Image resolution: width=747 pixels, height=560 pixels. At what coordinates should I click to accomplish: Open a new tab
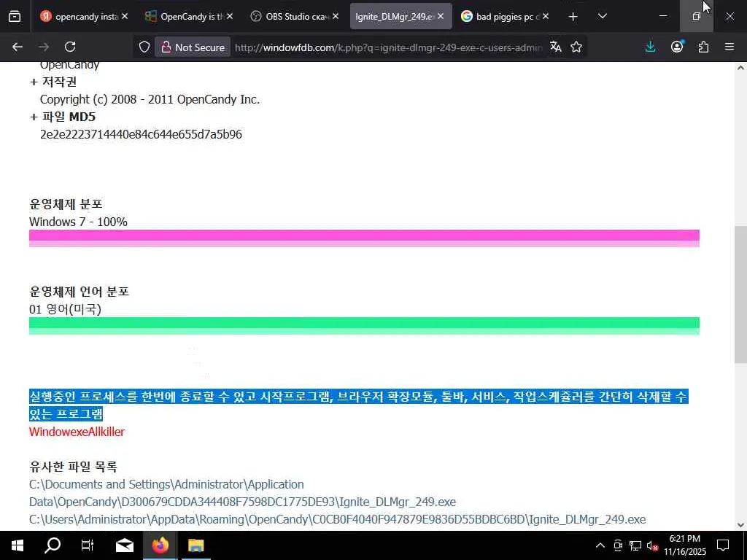(x=573, y=17)
